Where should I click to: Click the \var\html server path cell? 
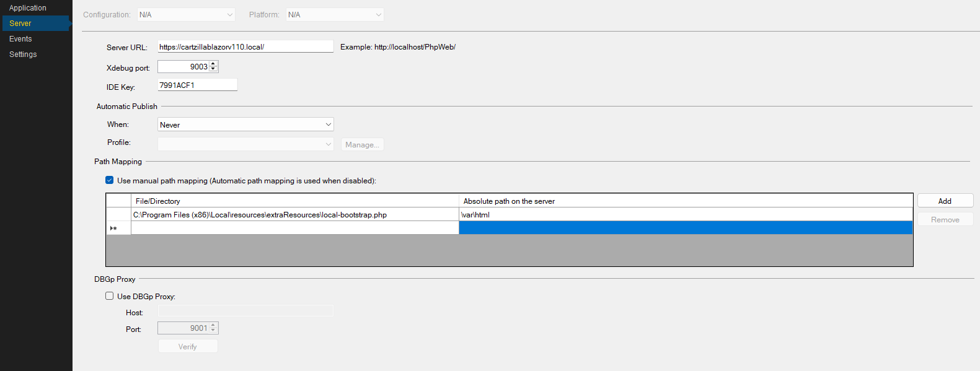pyautogui.click(x=685, y=215)
